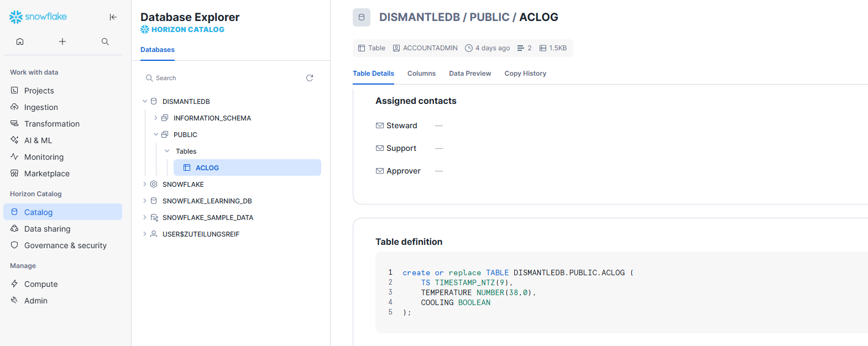Viewport: 868px width, 346px height.
Task: Open the Data Preview tab
Action: [470, 74]
